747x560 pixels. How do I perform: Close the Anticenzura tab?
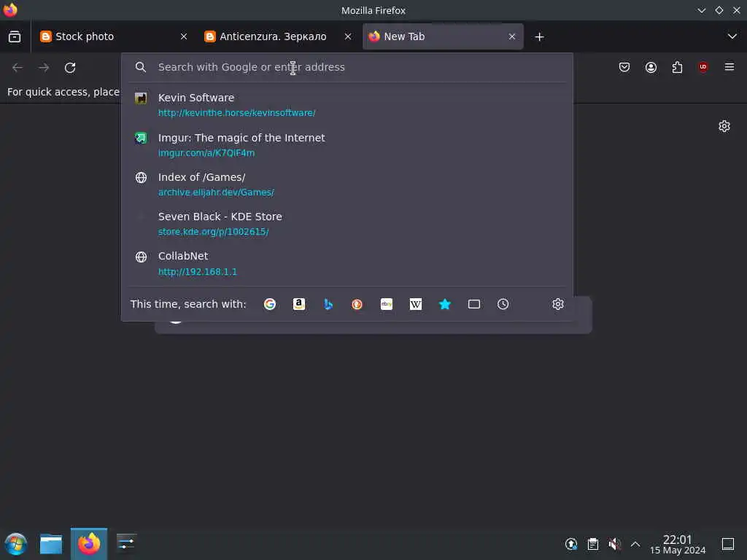click(x=348, y=36)
